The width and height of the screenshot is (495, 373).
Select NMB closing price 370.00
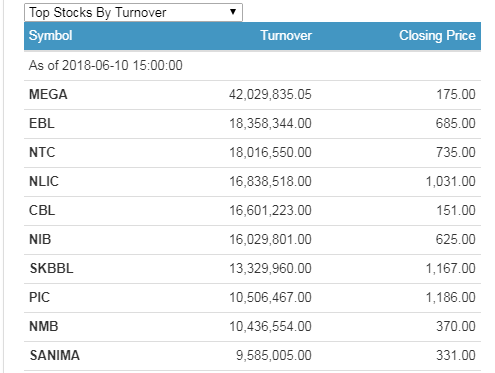click(x=456, y=326)
